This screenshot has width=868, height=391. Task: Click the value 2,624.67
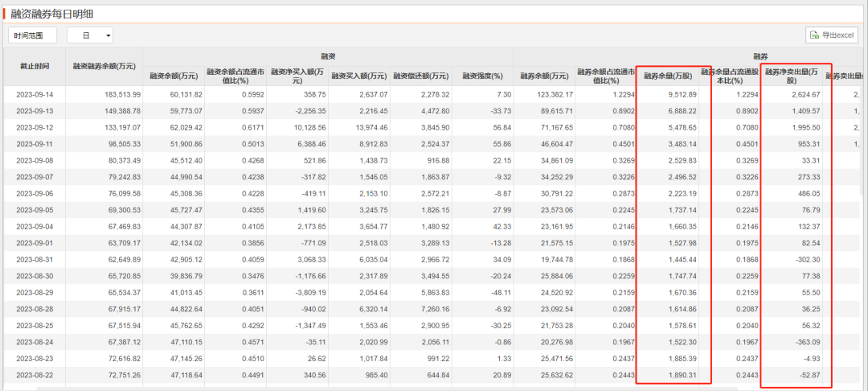pos(807,95)
